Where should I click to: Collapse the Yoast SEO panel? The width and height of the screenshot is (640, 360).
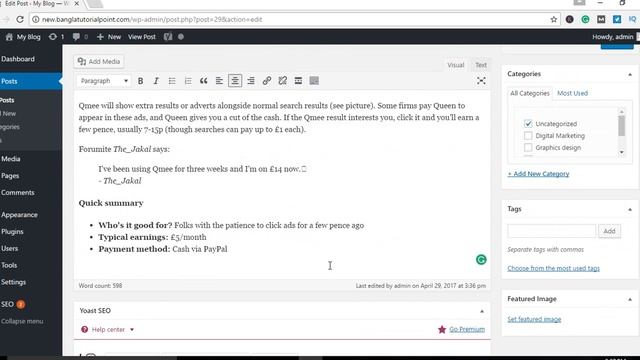(482, 311)
